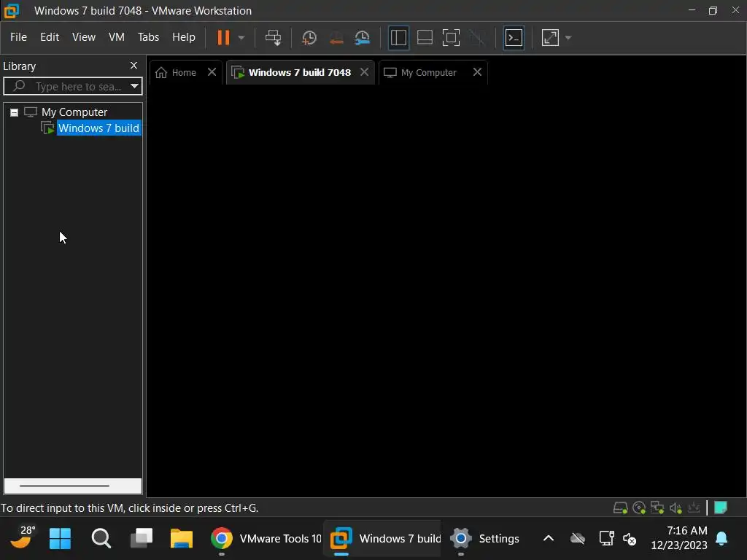
Task: Select Windows 7 build in library tree
Action: (x=98, y=128)
